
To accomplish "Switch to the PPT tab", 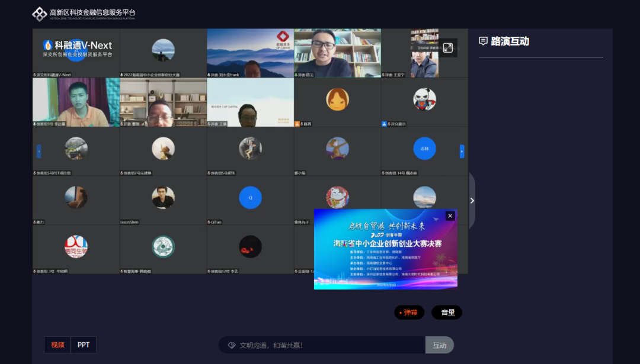I will (x=84, y=344).
